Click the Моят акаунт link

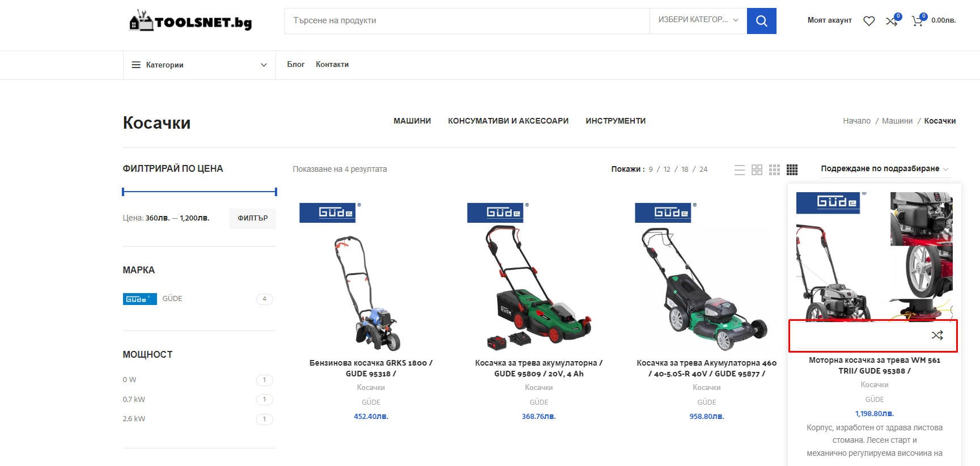pos(829,20)
